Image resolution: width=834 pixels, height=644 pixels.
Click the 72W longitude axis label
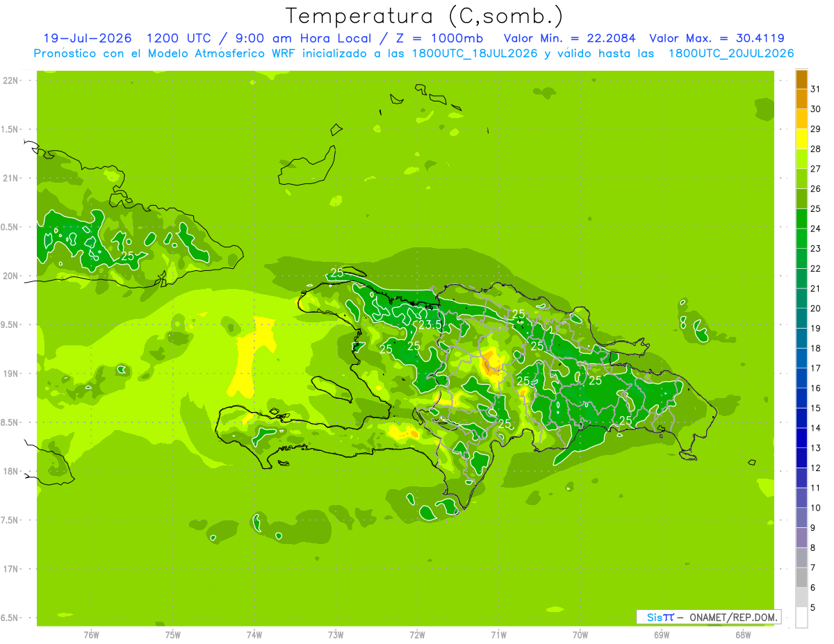(417, 634)
